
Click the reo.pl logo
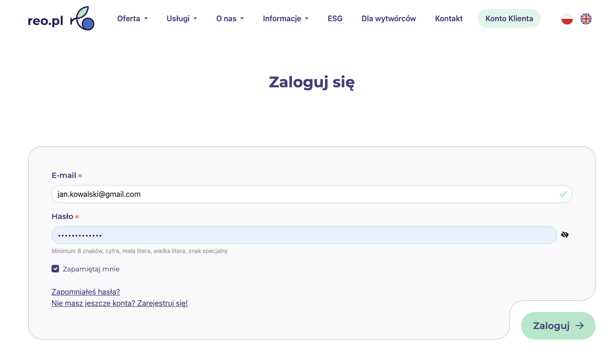click(x=61, y=19)
